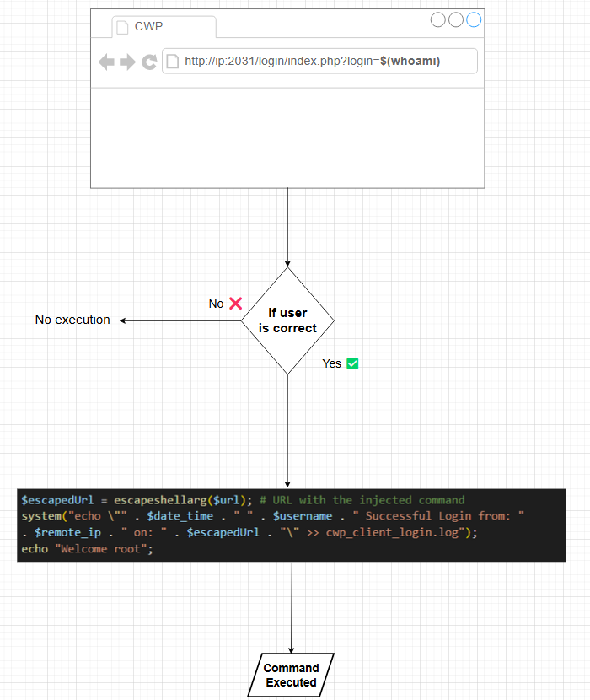Select the 'No execution' text label
This screenshot has width=590, height=700.
72,320
